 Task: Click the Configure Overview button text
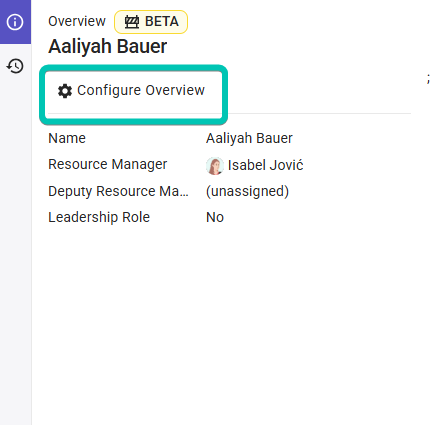[x=141, y=90]
